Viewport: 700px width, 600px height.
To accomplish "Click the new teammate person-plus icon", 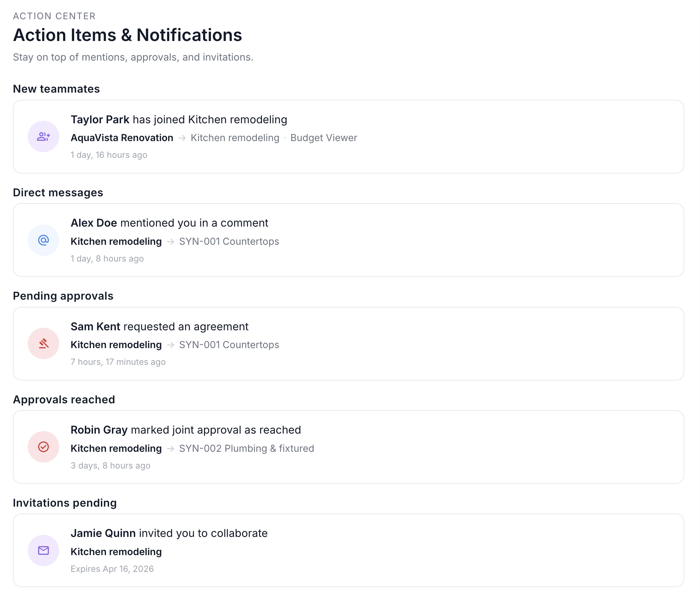I will [x=43, y=136].
